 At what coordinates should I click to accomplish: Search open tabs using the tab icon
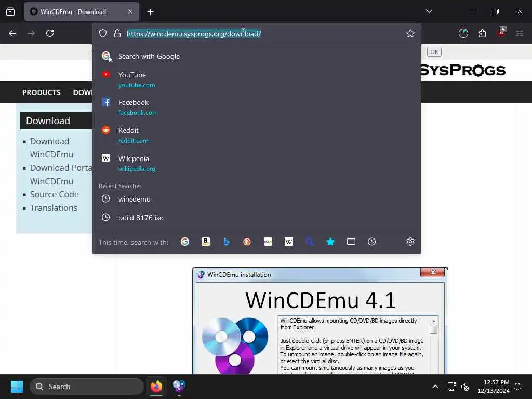351,242
